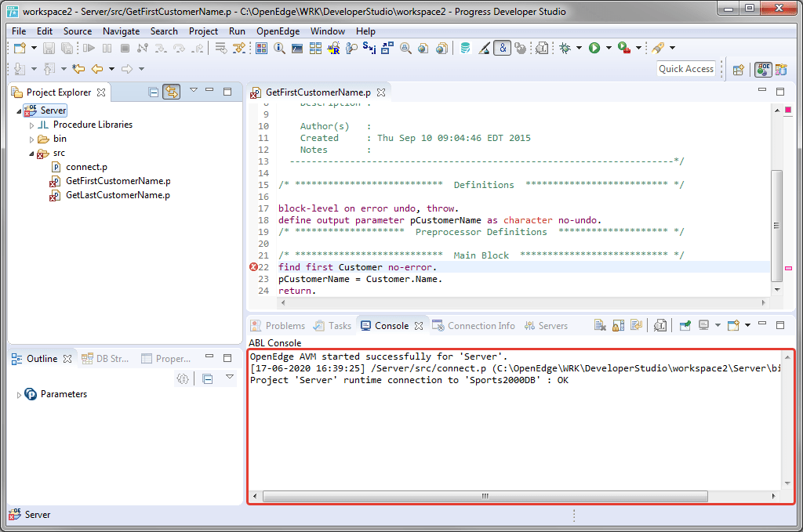
Task: Open the New wizard dropdown arrow
Action: (x=34, y=48)
